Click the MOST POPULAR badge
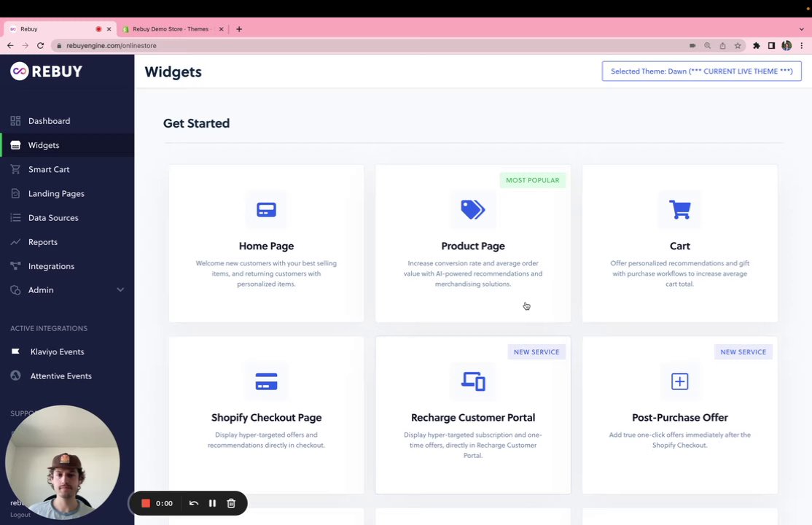812x525 pixels. point(532,180)
